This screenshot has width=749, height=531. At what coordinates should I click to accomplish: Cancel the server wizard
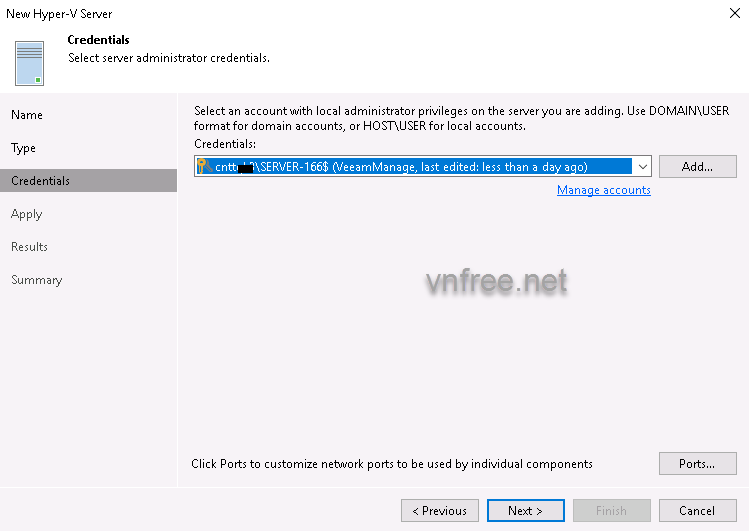697,511
